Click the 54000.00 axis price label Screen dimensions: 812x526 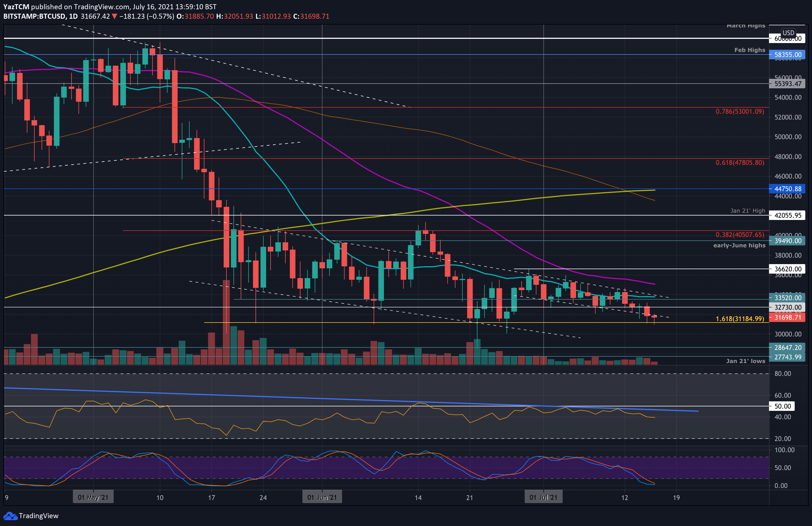point(788,98)
